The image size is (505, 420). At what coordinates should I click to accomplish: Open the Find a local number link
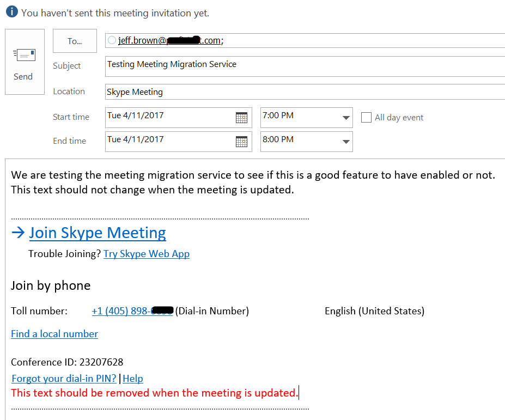[x=54, y=334]
